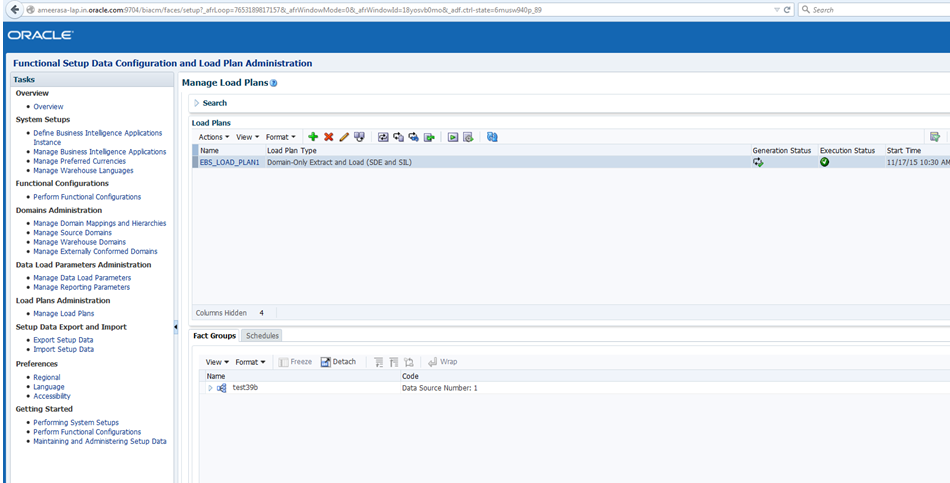950x483 pixels.
Task: Open help icon beside Manage Load Plans title
Action: (x=273, y=83)
